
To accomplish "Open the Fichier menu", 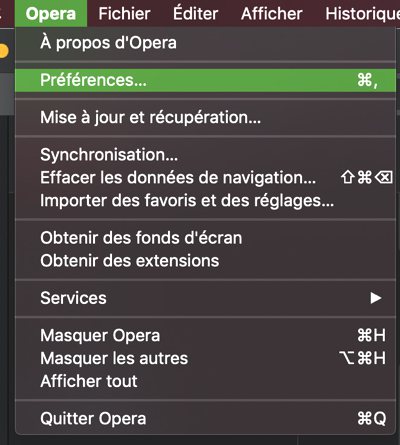I will (124, 14).
